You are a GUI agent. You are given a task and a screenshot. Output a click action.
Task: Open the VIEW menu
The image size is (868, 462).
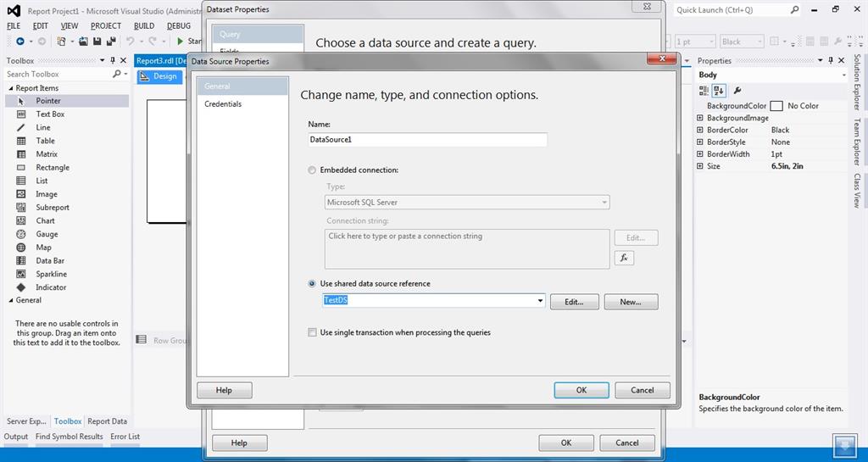click(x=70, y=26)
